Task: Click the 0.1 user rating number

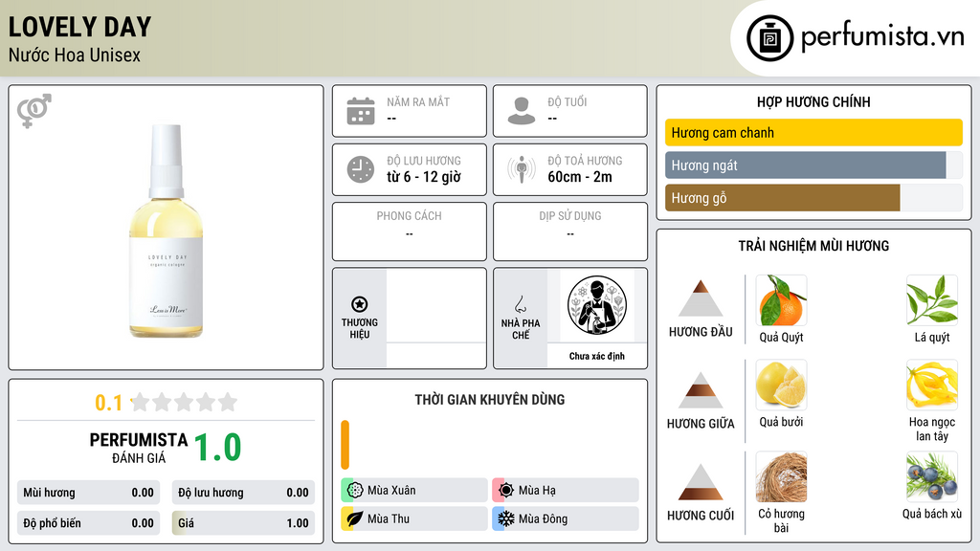Action: pos(109,403)
